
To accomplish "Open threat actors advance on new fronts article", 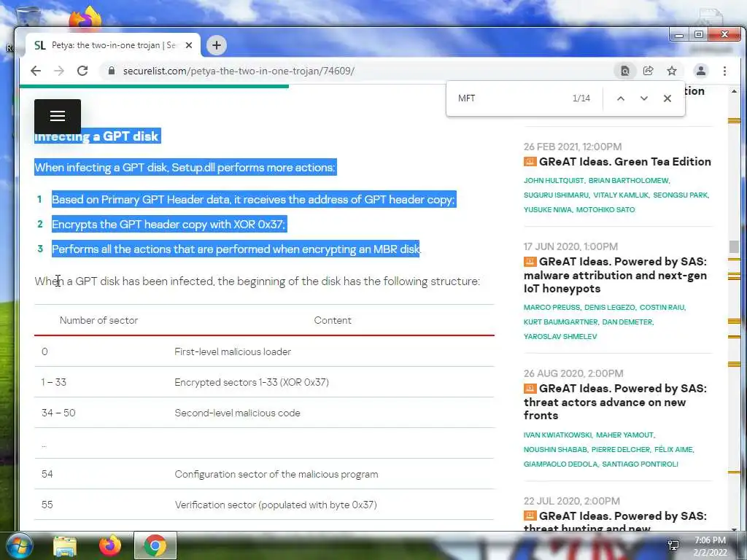I will click(615, 402).
